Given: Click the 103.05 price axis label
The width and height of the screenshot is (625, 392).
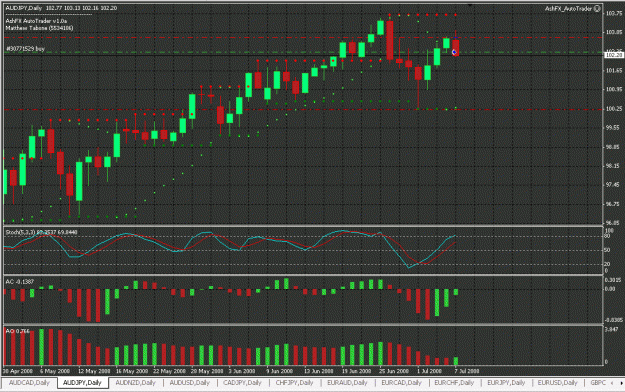Looking at the screenshot, I should pos(614,33).
